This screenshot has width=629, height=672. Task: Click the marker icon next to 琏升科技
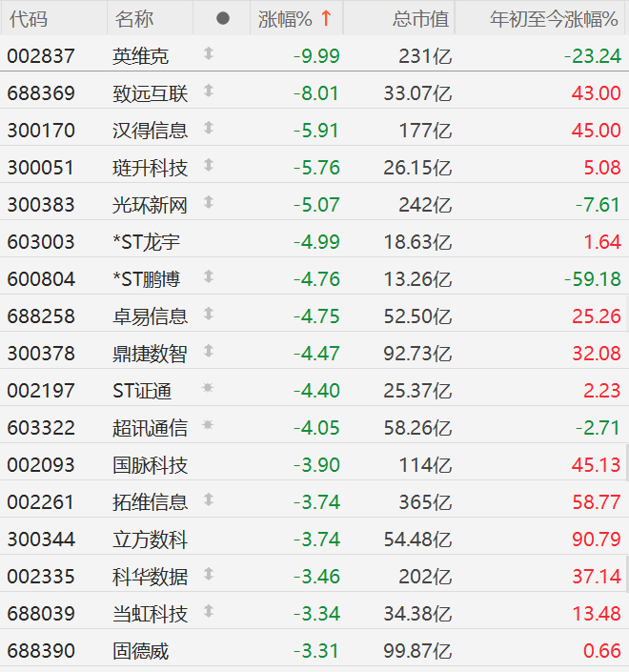tap(209, 166)
